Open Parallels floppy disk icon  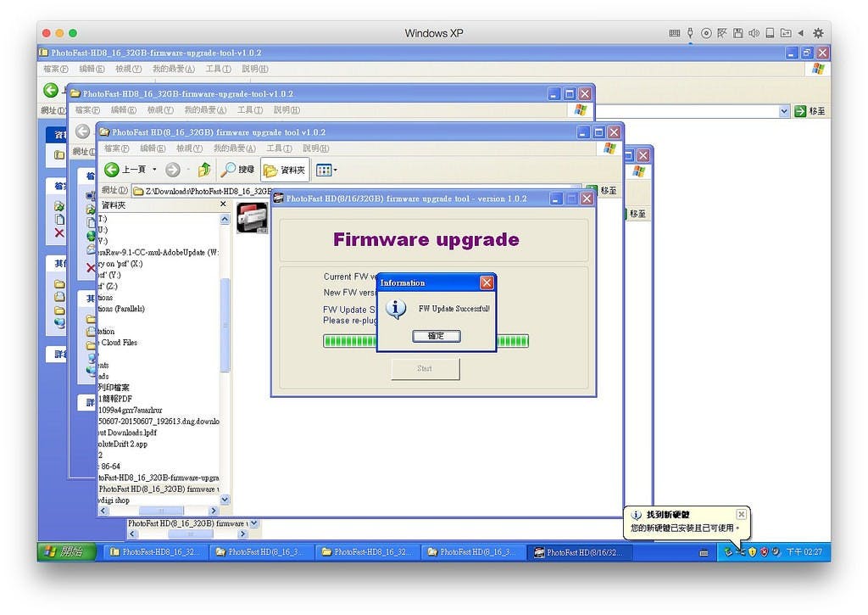coord(738,33)
